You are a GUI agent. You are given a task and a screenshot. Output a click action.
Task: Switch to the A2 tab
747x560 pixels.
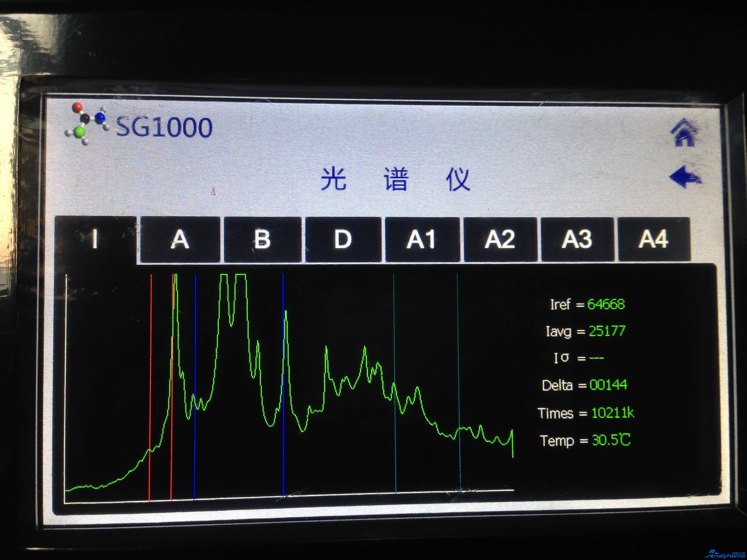[x=500, y=239]
